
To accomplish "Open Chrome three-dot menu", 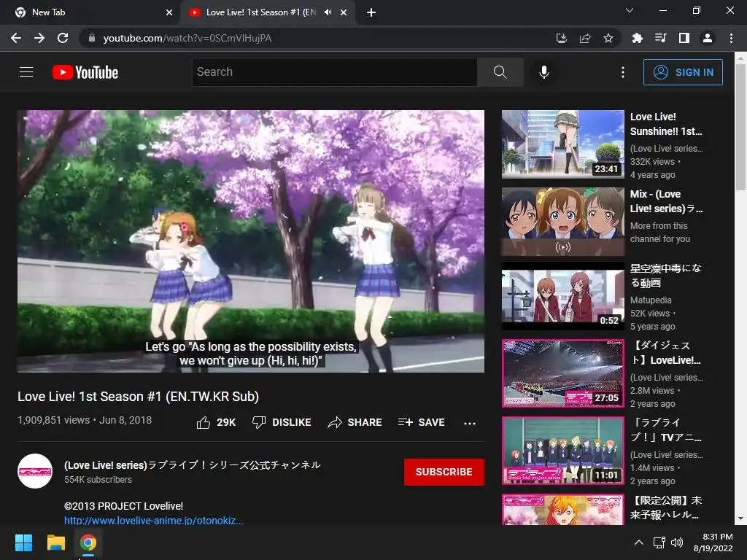I will click(731, 38).
